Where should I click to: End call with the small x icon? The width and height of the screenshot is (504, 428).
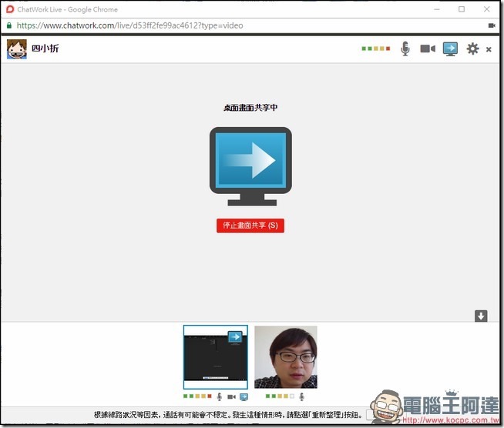click(489, 49)
